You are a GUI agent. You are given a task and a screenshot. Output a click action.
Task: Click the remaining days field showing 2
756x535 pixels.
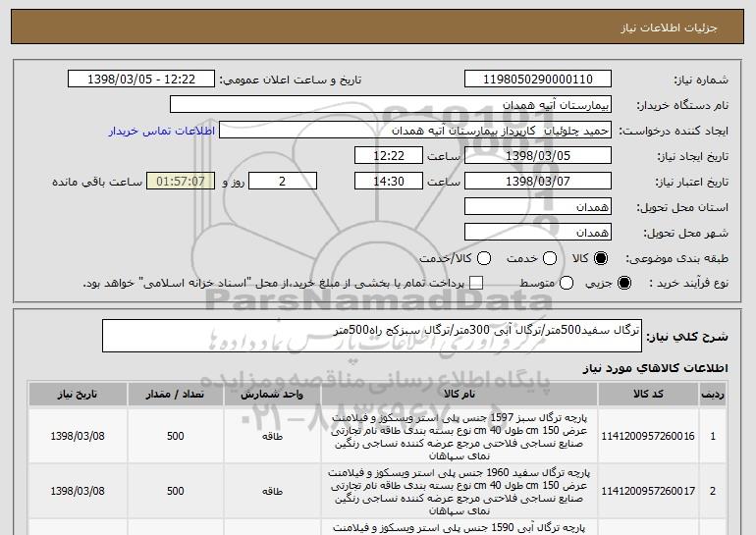(283, 182)
